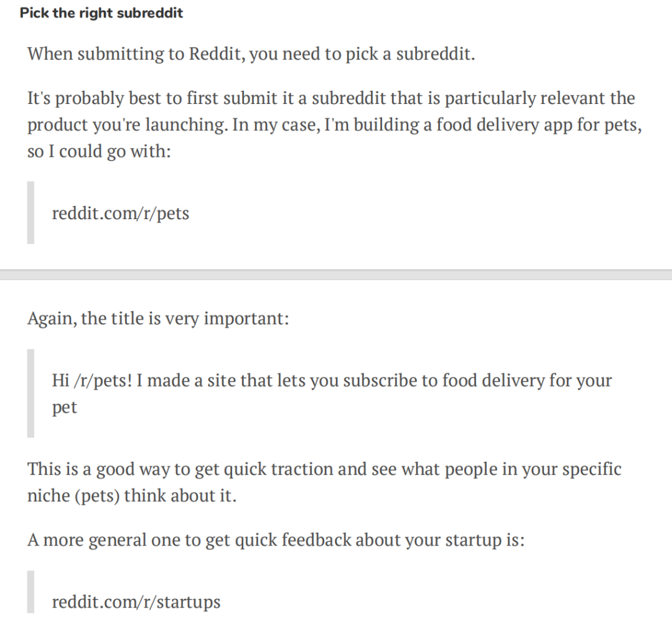Click the line "niche (pets) think about it."
Image resolution: width=672 pixels, height=622 pixels.
click(131, 496)
